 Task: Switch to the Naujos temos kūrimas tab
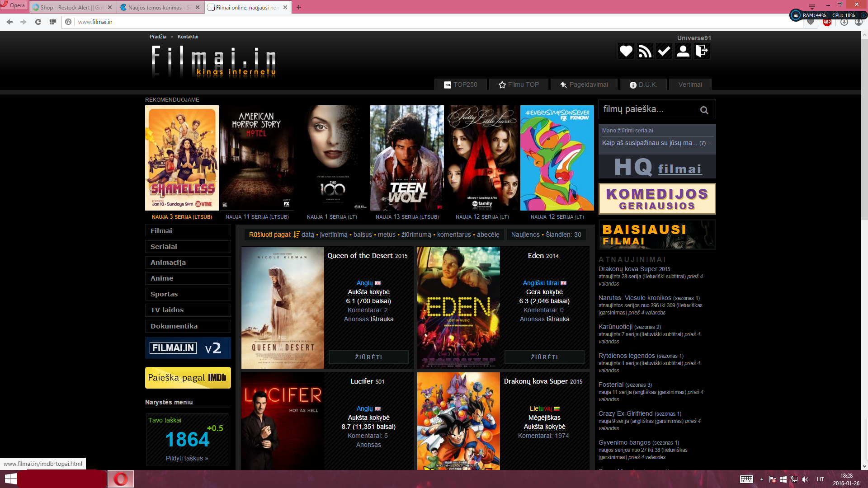[x=156, y=7]
